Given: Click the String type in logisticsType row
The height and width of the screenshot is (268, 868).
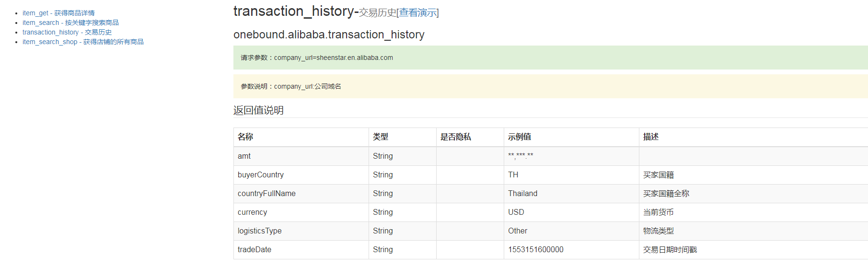Looking at the screenshot, I should [383, 231].
